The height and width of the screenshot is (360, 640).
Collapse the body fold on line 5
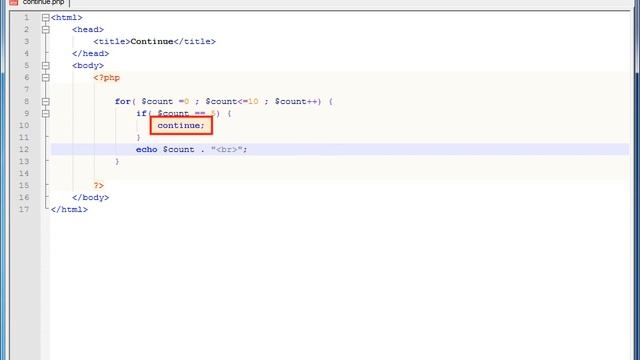tap(46, 65)
